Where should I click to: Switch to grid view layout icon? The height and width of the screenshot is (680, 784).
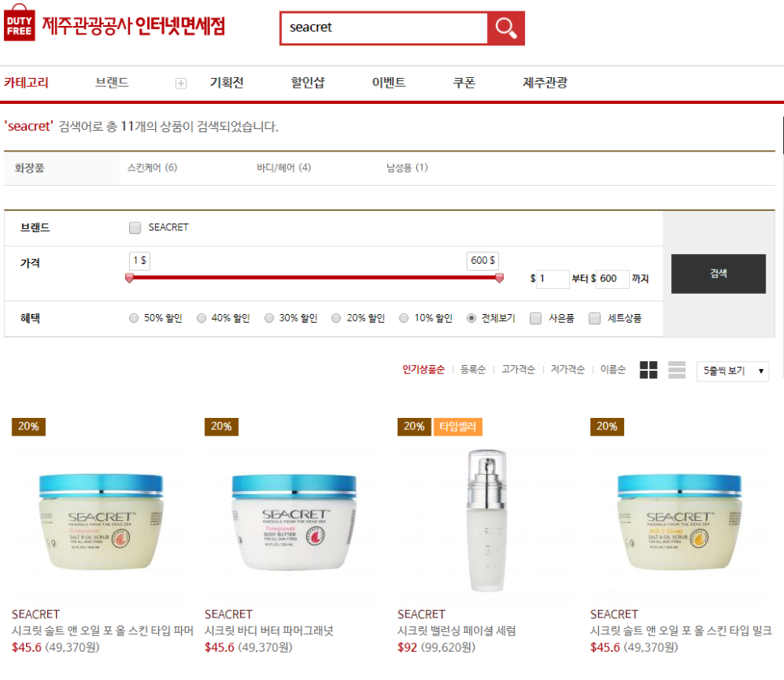(648, 370)
